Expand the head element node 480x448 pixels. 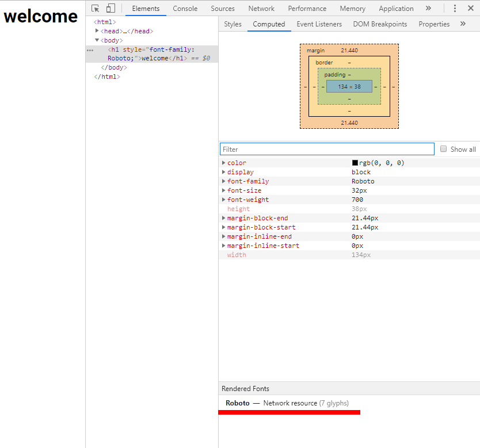tap(98, 30)
